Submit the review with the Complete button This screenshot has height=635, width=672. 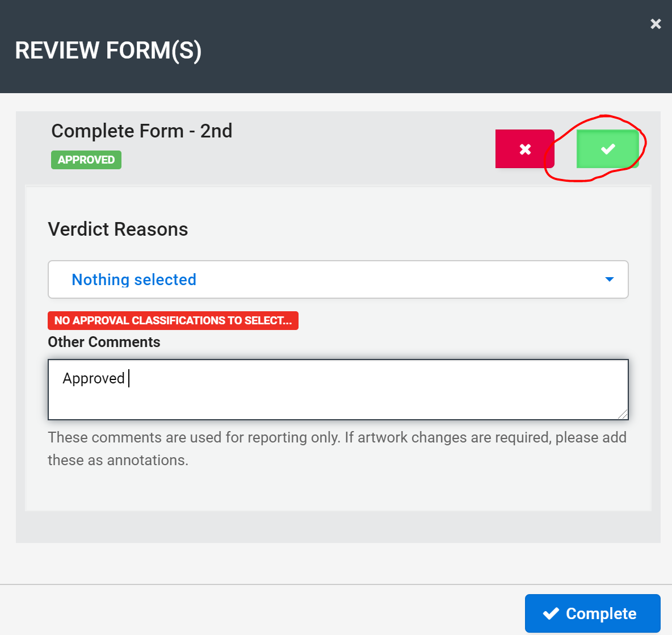592,613
